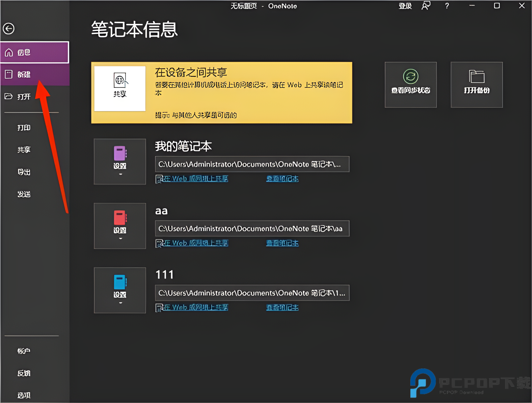This screenshot has width=532, height=403.
Task: Click 登录 in the title bar
Action: (x=405, y=6)
